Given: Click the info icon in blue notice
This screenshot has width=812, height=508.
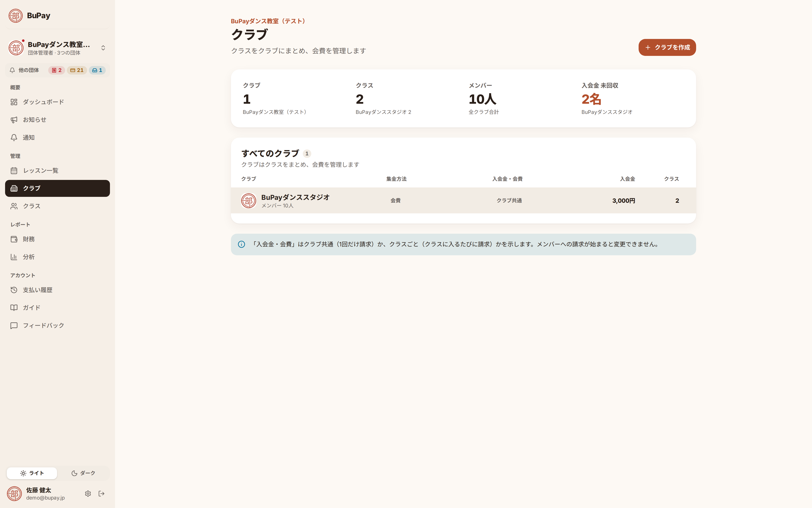Looking at the screenshot, I should coord(241,244).
